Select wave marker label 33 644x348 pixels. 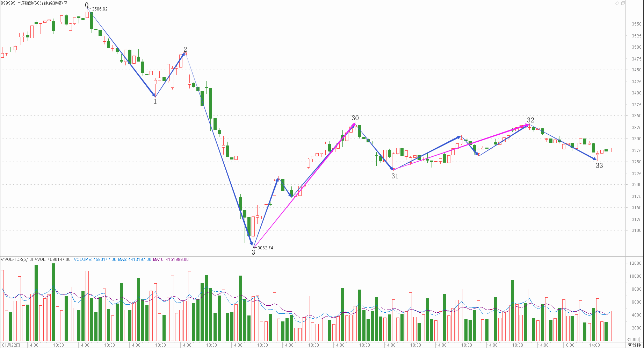click(599, 166)
